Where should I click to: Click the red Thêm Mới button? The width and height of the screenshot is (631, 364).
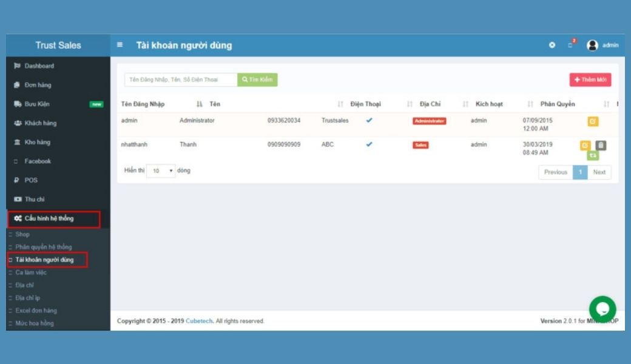pos(590,79)
